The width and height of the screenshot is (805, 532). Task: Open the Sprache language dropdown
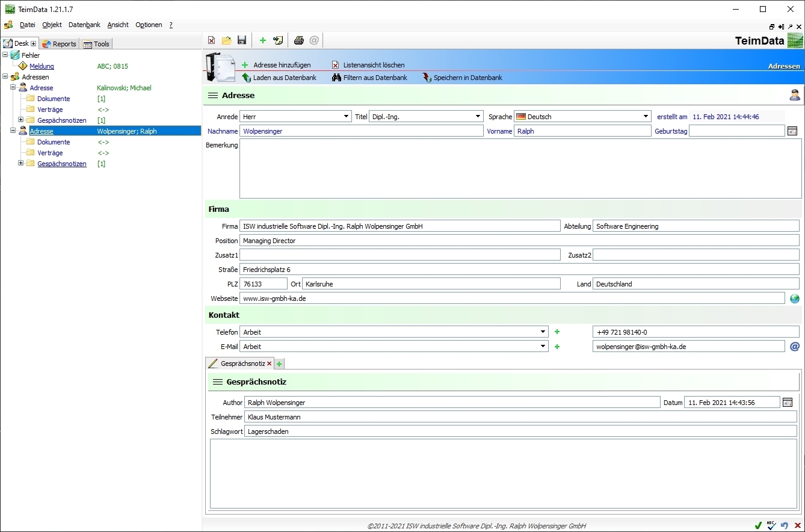tap(646, 117)
